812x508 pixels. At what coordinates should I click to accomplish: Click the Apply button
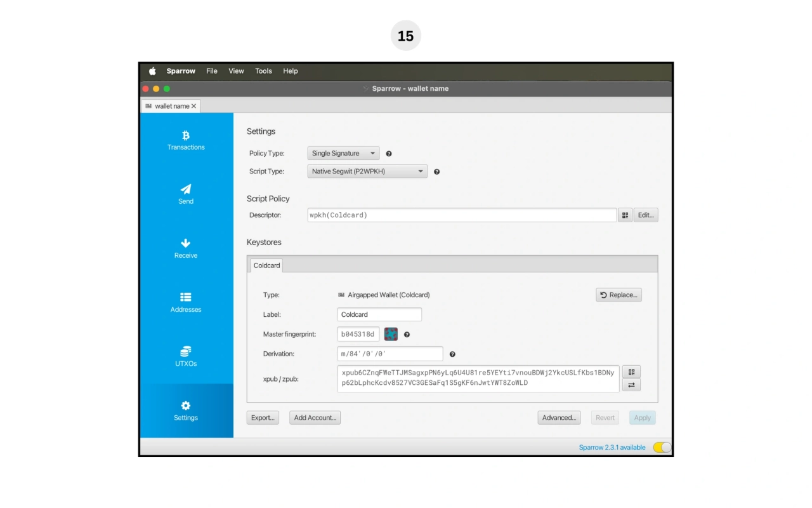click(643, 418)
